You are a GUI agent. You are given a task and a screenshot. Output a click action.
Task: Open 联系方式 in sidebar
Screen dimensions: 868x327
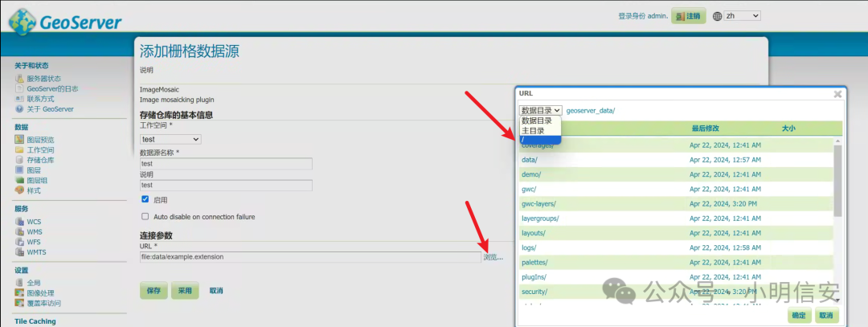(41, 99)
